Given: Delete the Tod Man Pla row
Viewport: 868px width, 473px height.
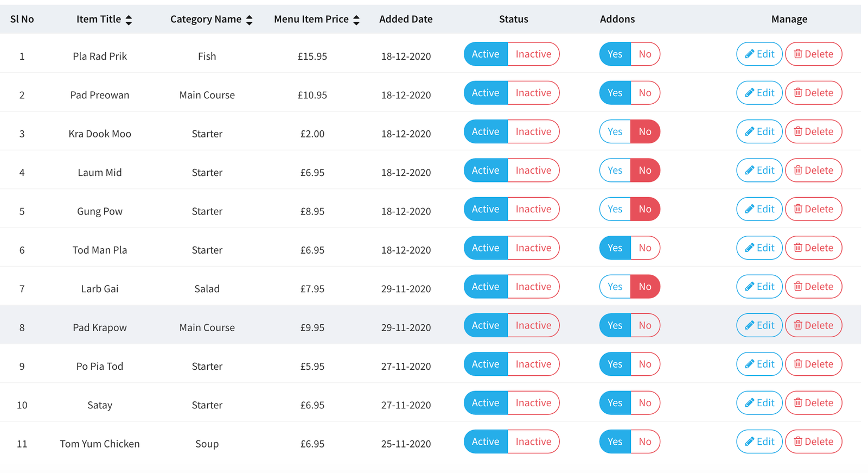Looking at the screenshot, I should [813, 248].
